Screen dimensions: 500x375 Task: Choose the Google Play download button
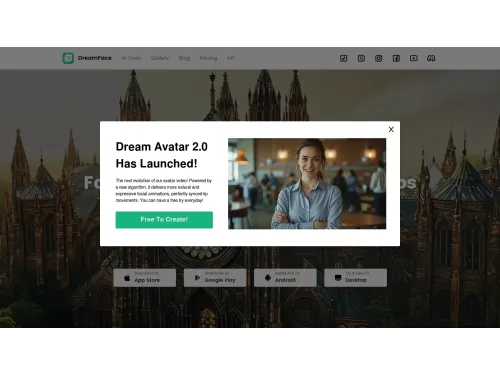215,278
